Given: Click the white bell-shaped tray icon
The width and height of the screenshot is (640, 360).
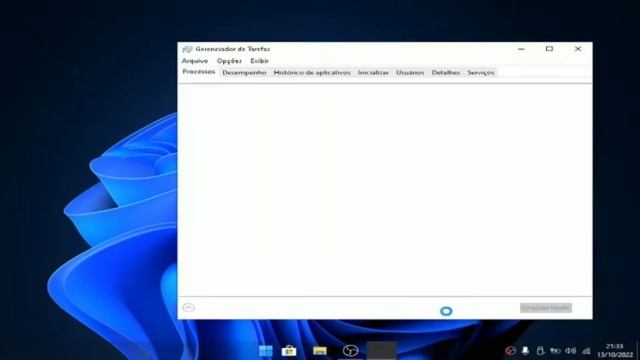Looking at the screenshot, I should (x=525, y=350).
